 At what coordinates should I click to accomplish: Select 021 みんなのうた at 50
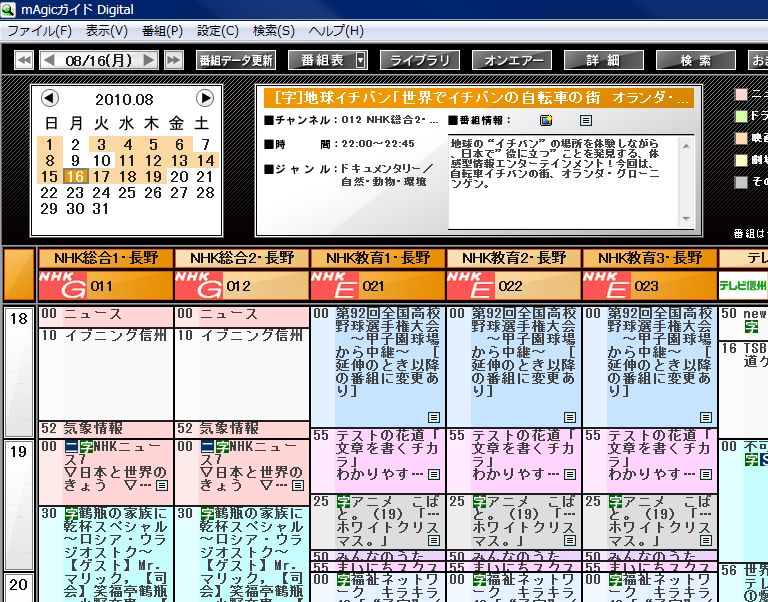[378, 555]
